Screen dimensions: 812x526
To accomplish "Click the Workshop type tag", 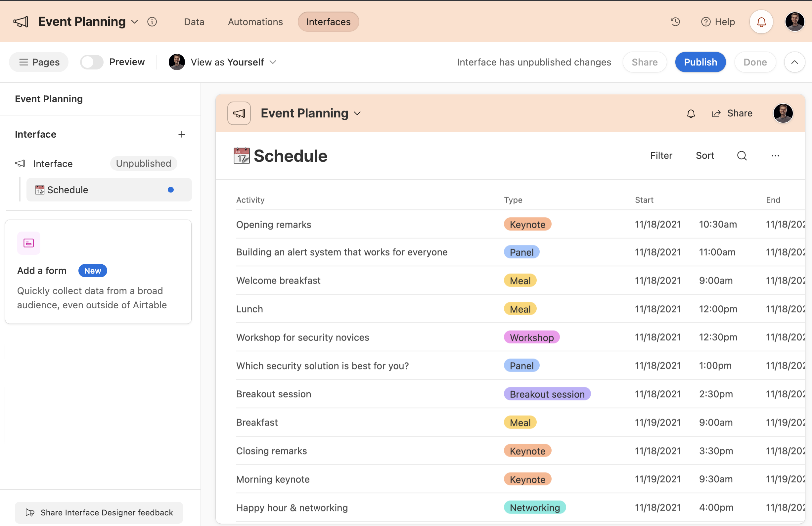I will click(531, 337).
